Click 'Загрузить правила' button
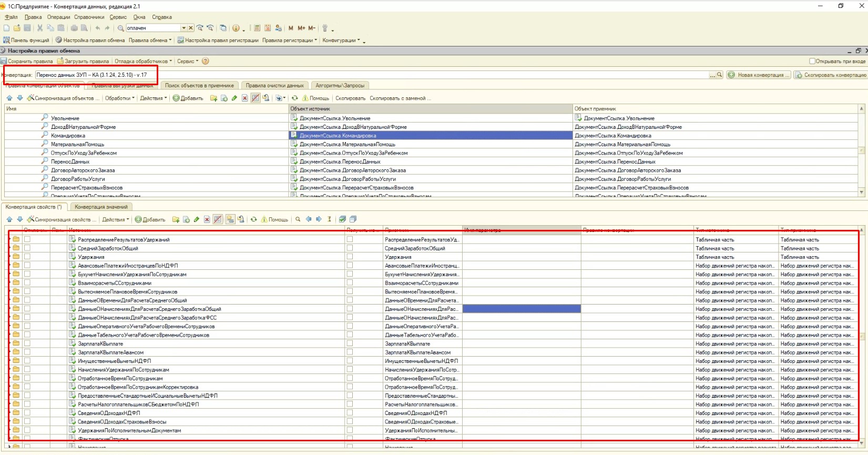Screen dimensions: 868x455 pos(83,61)
